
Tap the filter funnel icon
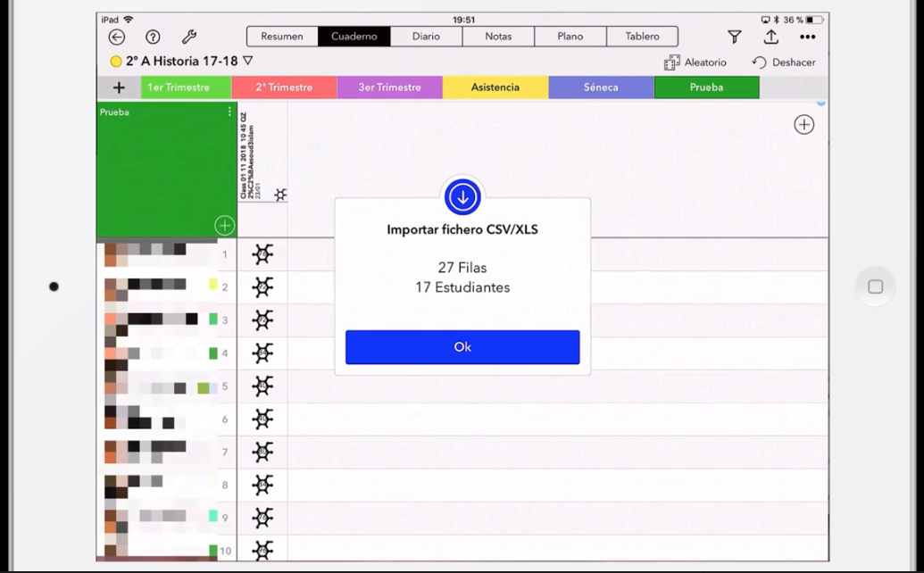(x=734, y=37)
